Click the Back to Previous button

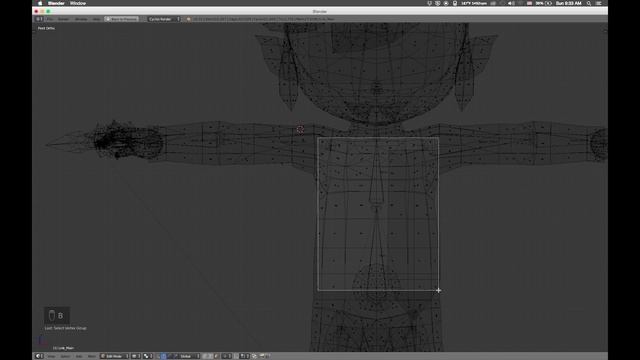pos(121,19)
